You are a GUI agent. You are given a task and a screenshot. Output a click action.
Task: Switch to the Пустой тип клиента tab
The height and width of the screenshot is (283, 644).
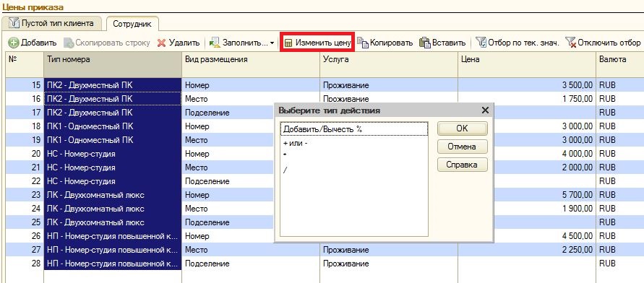(x=52, y=23)
